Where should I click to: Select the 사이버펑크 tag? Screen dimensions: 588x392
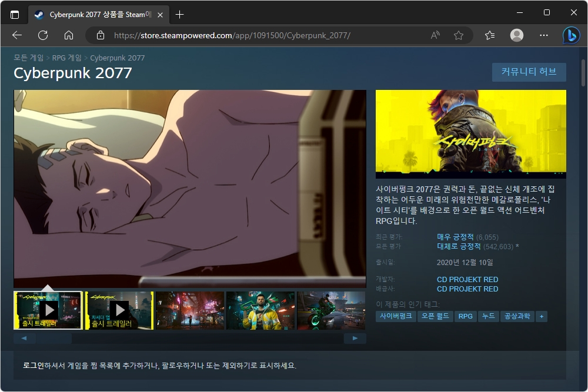[x=396, y=316]
